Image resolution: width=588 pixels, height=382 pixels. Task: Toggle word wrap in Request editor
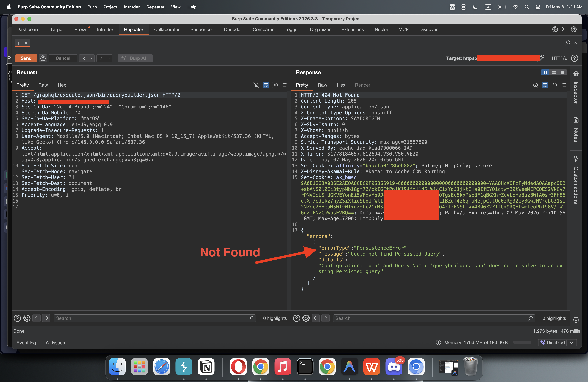coord(266,85)
